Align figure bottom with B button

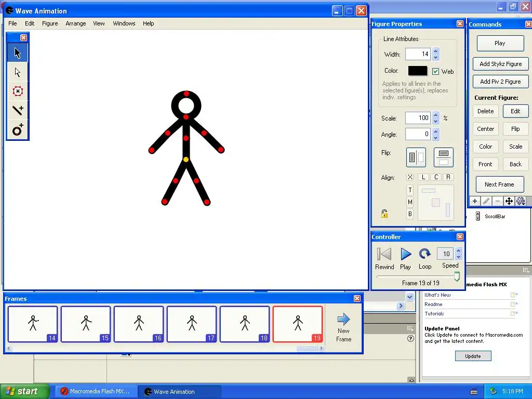point(410,214)
